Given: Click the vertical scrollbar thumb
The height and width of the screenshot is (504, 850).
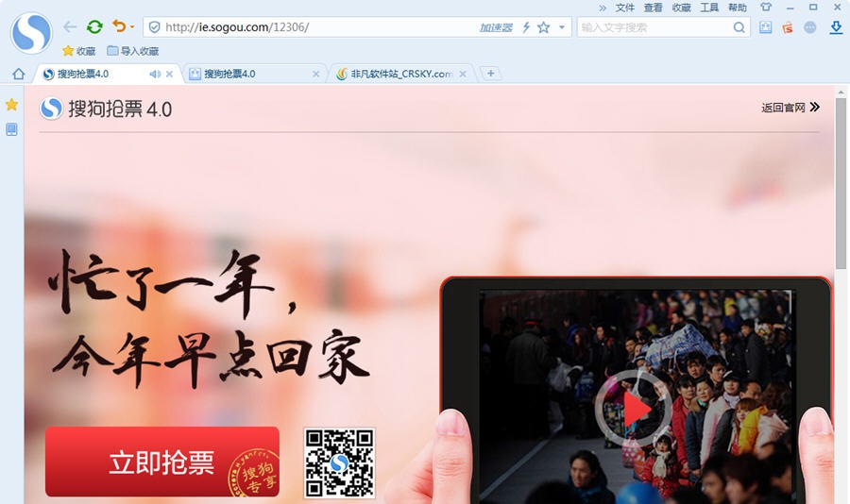Looking at the screenshot, I should (x=841, y=183).
